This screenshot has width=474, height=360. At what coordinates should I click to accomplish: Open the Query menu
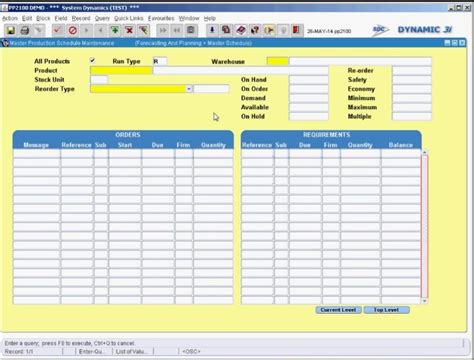point(102,18)
